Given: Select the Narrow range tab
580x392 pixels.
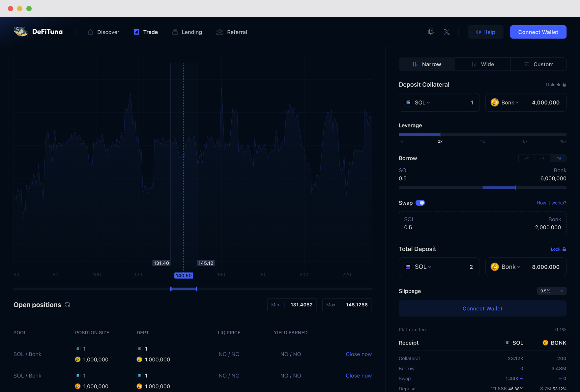Looking at the screenshot, I should tap(427, 64).
